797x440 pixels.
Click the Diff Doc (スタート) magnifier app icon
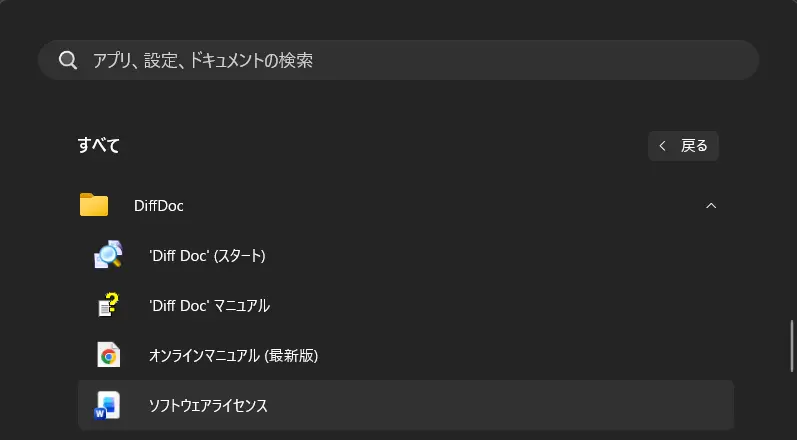108,256
